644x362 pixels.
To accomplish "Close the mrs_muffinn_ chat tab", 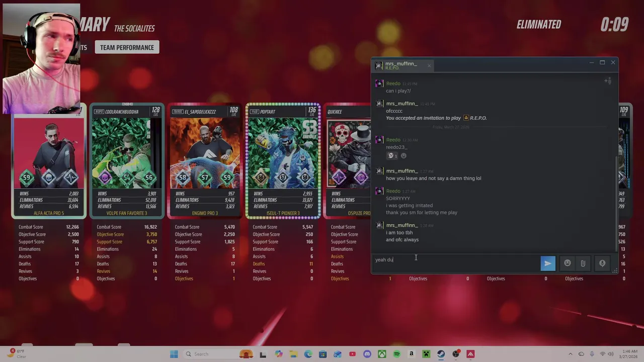I will tap(429, 65).
